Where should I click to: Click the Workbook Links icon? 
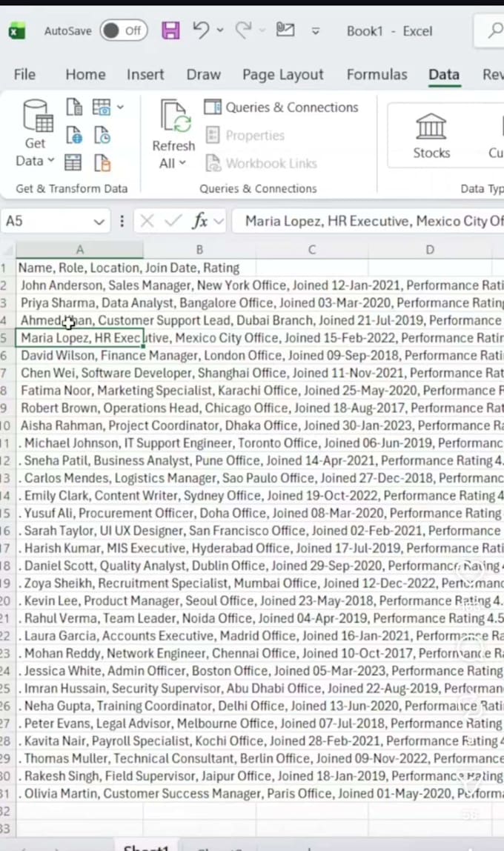tap(213, 163)
